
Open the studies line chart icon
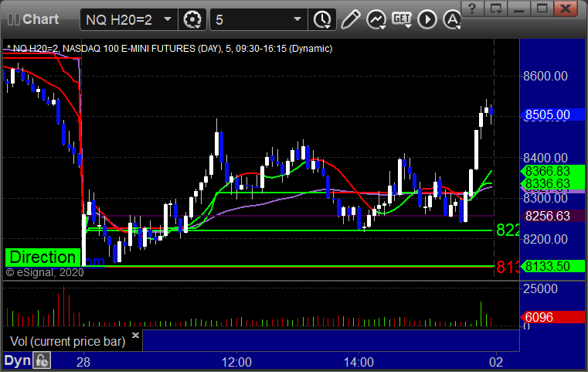(376, 19)
